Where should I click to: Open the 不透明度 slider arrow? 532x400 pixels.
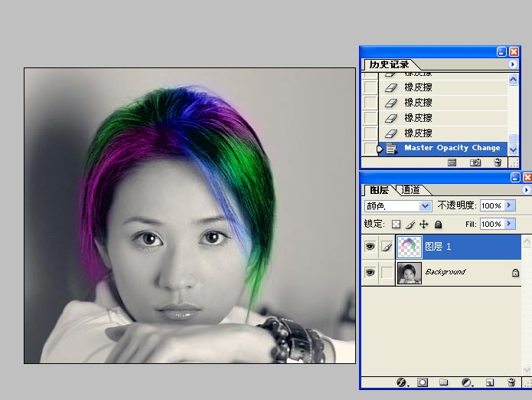click(510, 205)
